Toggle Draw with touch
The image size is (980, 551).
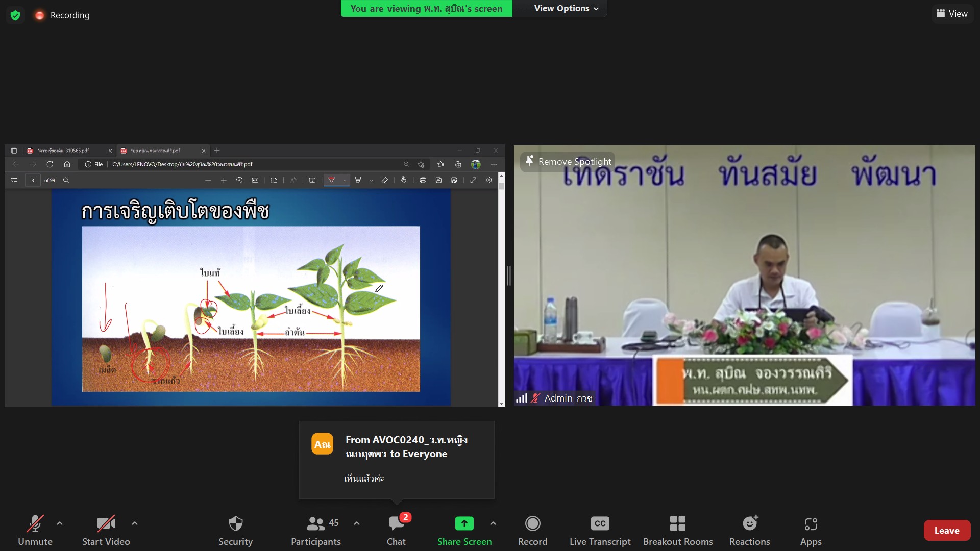404,180
